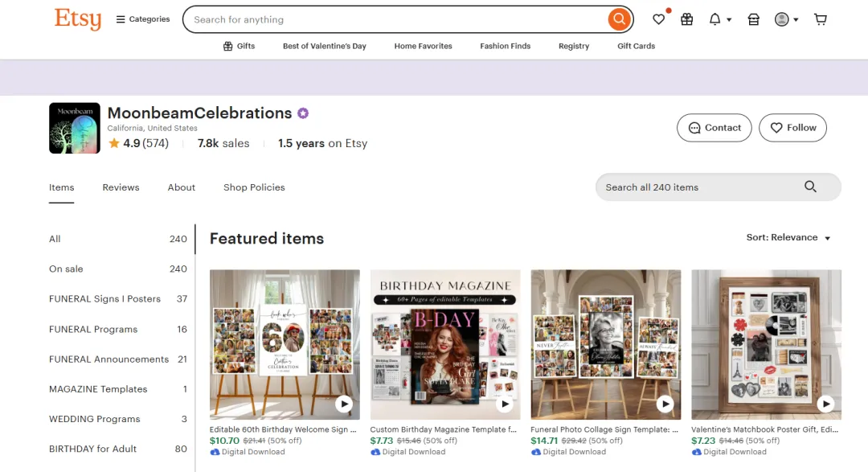Expand the notifications bell dropdown
This screenshot has height=472, width=868.
coord(719,19)
